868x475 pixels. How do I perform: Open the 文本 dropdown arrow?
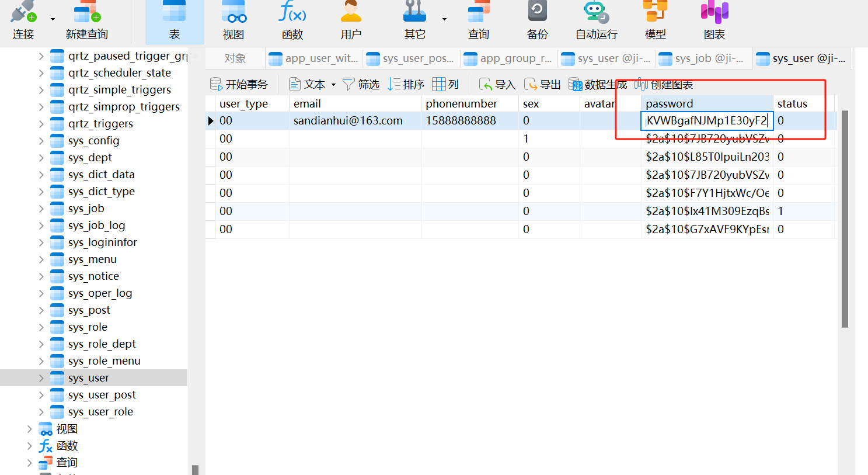click(334, 85)
